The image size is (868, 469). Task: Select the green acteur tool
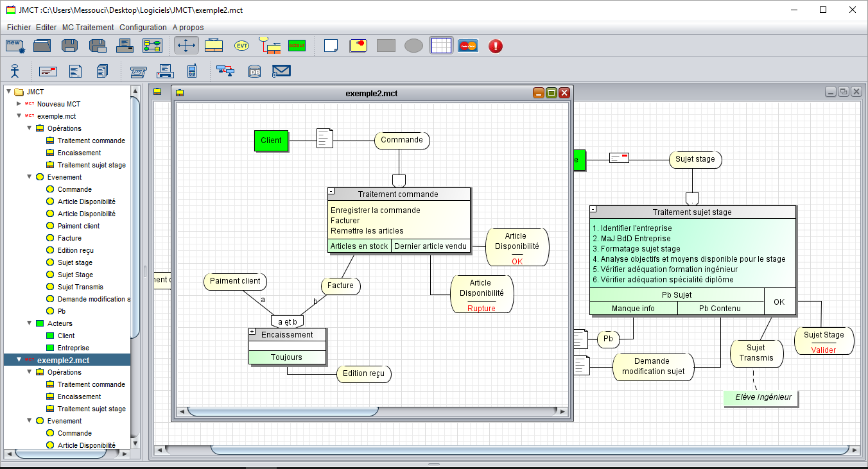297,46
